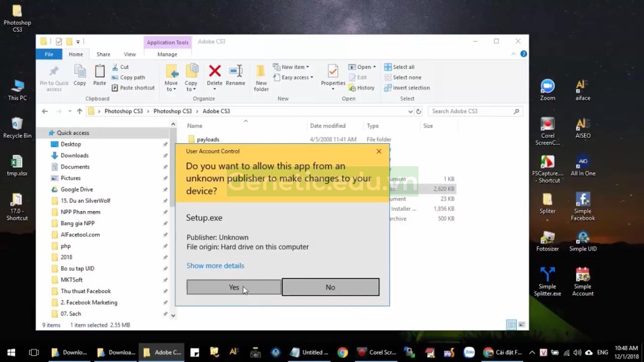Open Thu thuat Facebook folder in sidebar
This screenshot has height=362, width=644.
pos(86,291)
